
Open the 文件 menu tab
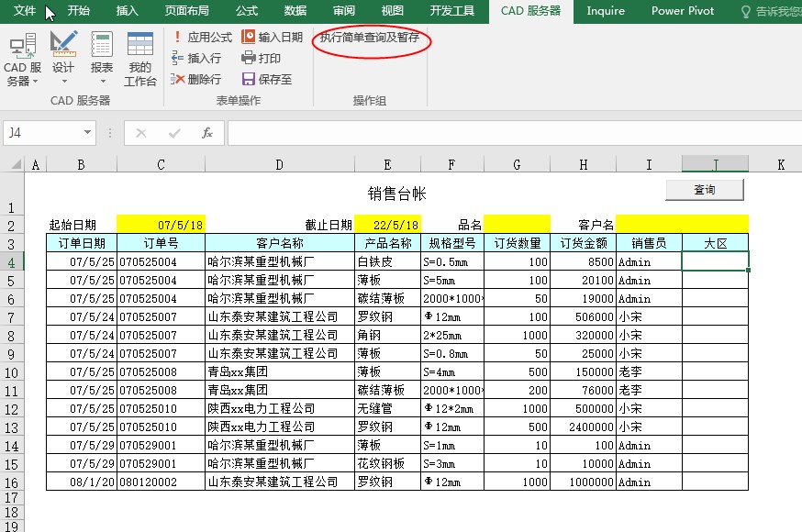click(26, 11)
